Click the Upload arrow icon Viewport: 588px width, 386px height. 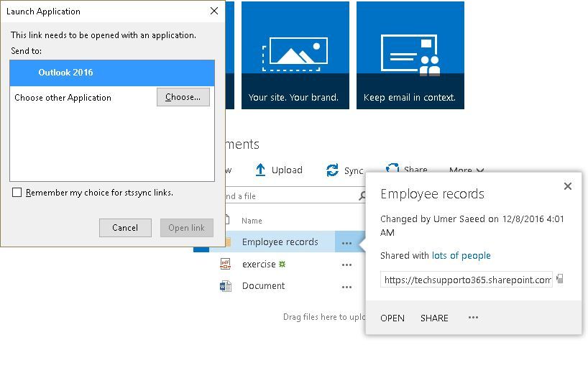pyautogui.click(x=260, y=170)
